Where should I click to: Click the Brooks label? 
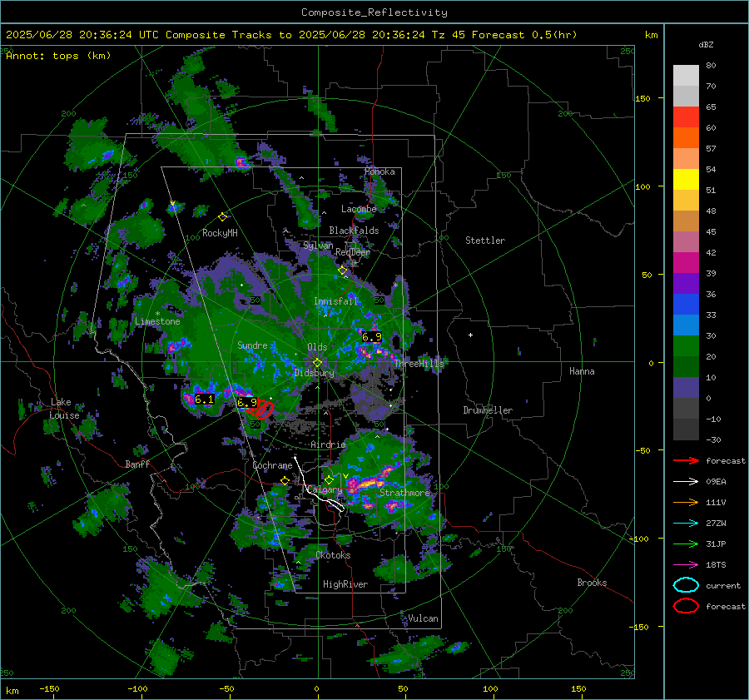(x=592, y=583)
